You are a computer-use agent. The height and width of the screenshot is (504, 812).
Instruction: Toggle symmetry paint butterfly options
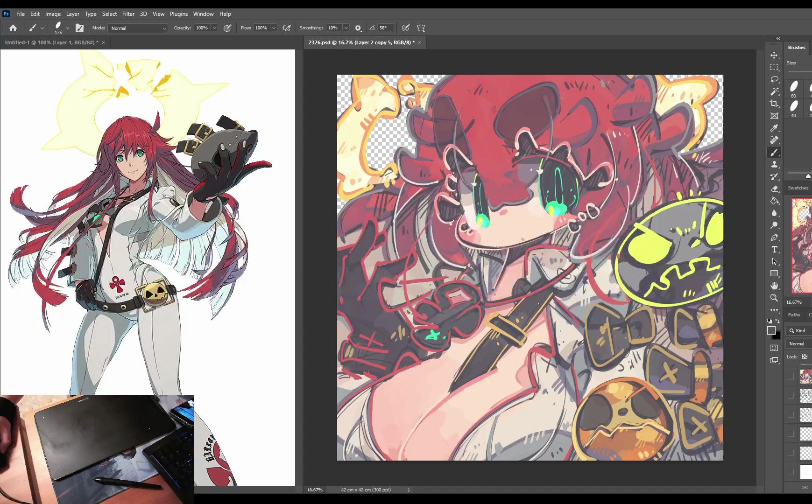point(421,28)
